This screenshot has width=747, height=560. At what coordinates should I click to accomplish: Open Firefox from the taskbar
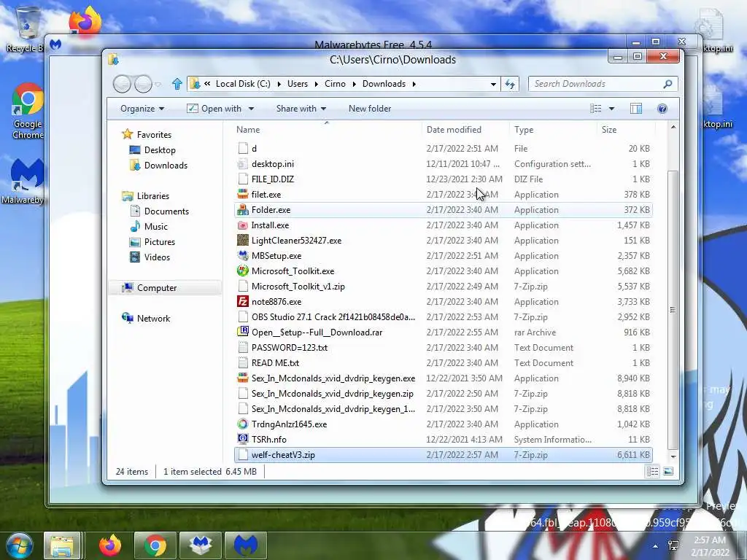(109, 545)
